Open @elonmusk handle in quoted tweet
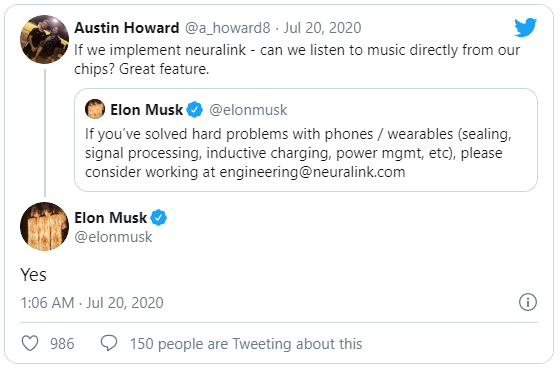 click(x=248, y=110)
